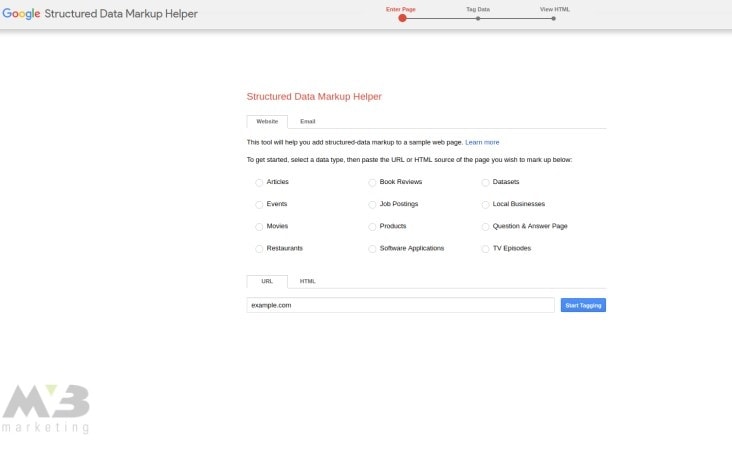
Task: Open the URL input tab
Action: pos(267,281)
